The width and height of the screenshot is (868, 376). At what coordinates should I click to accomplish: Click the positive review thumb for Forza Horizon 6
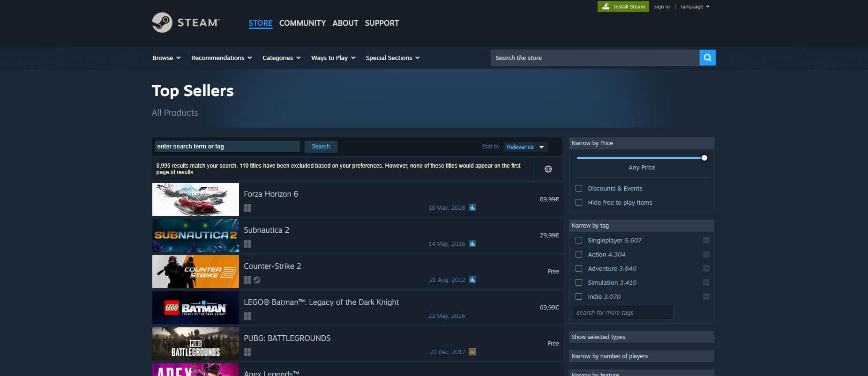[472, 207]
